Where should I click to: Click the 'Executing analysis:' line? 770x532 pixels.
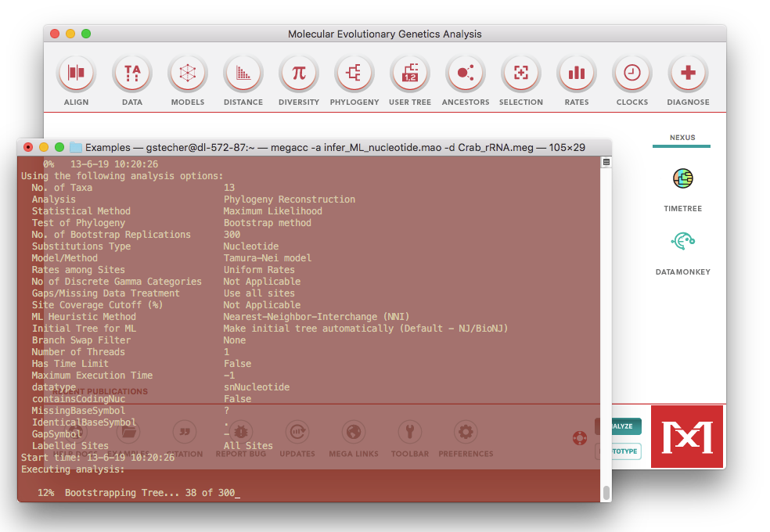coord(73,469)
